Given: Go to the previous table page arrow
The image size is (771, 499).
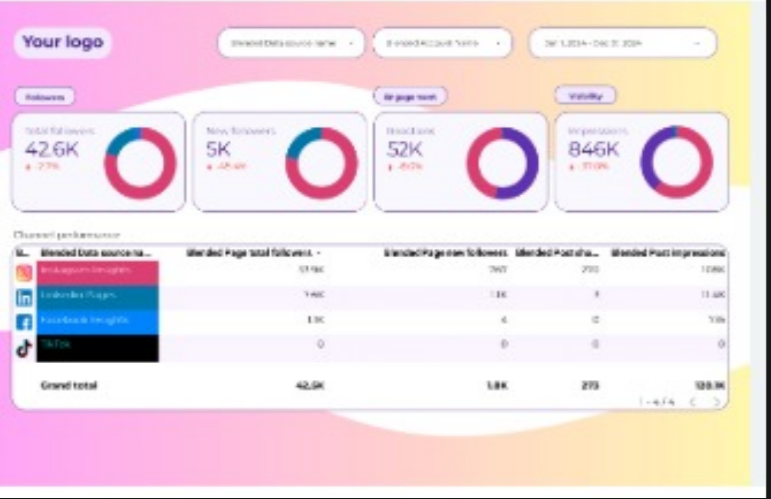Looking at the screenshot, I should (693, 402).
